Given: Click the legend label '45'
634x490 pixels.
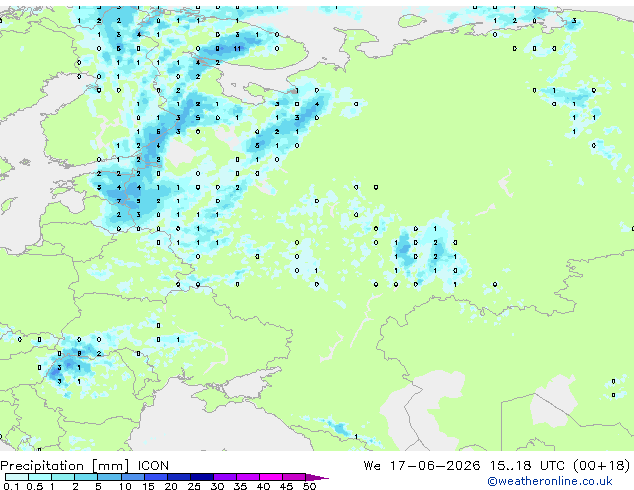Looking at the screenshot, I should [286, 486].
